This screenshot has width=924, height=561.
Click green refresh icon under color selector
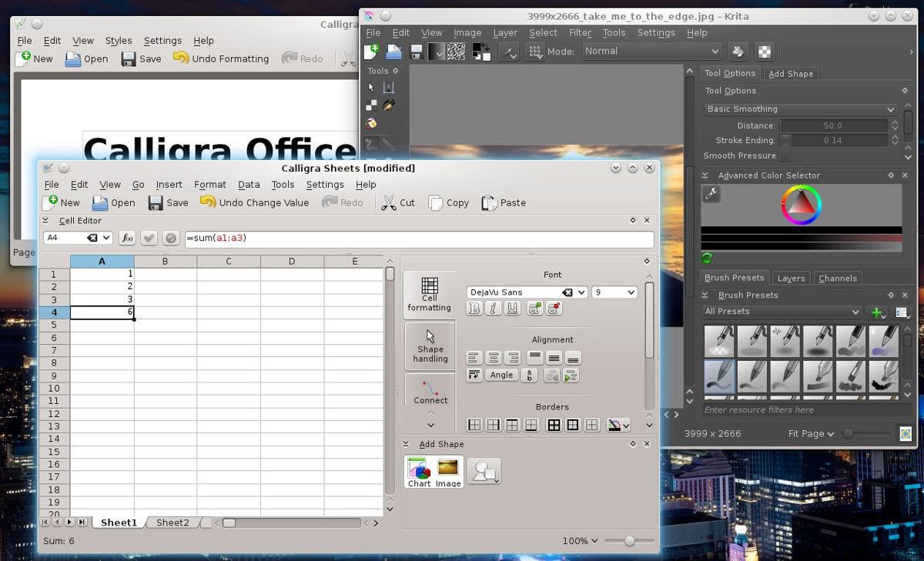[x=707, y=258]
